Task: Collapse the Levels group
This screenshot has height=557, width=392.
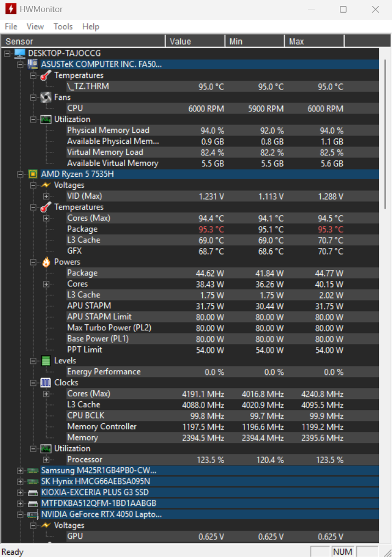Action: pyautogui.click(x=33, y=361)
